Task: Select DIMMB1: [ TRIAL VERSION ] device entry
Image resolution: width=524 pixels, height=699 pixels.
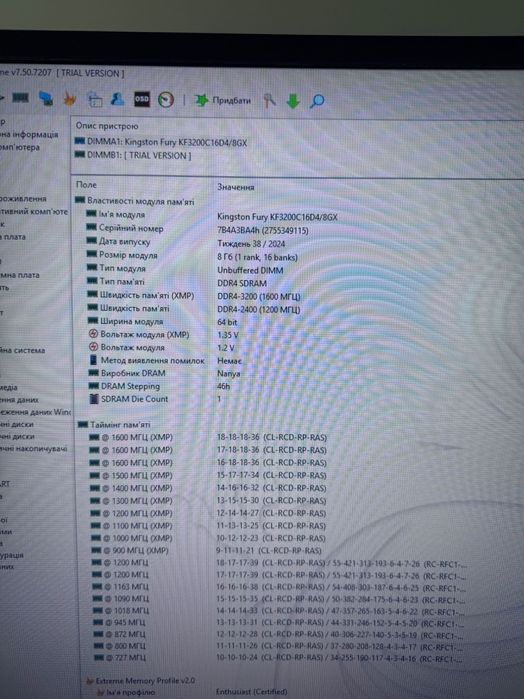Action: 133,156
